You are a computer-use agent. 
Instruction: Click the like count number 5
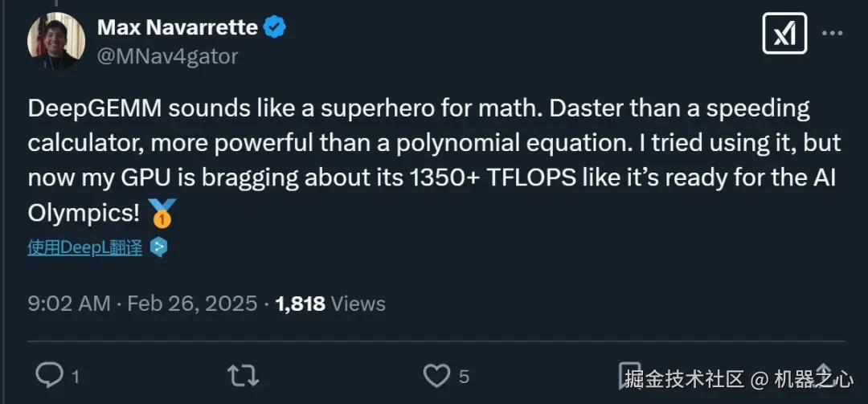tap(464, 376)
